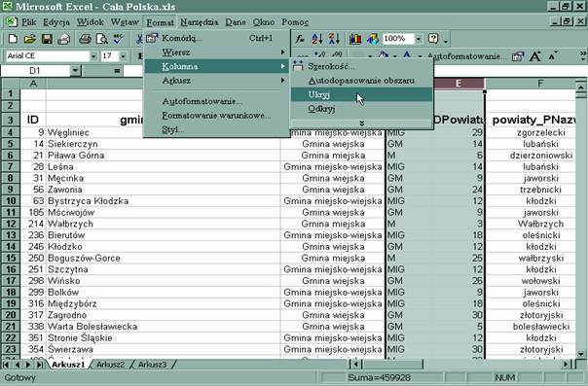This screenshot has width=588, height=386.
Task: Open Print Preview with magnifier icon
Action: tap(101, 39)
